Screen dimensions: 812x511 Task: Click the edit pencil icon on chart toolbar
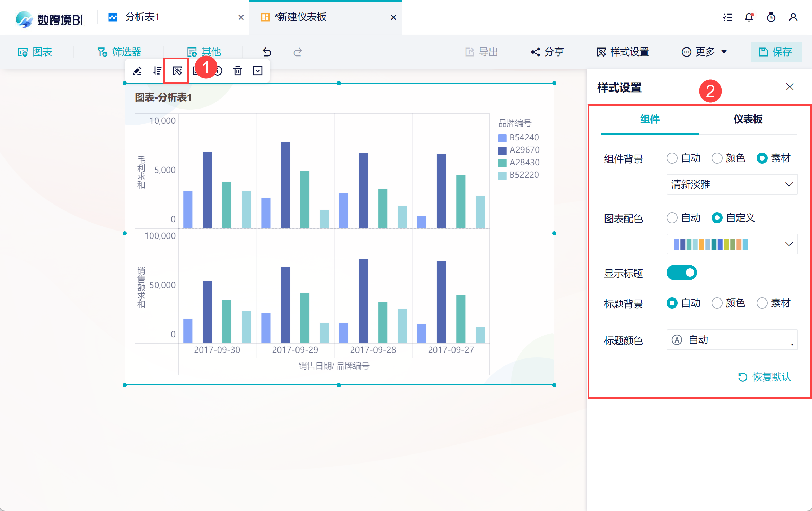point(137,71)
